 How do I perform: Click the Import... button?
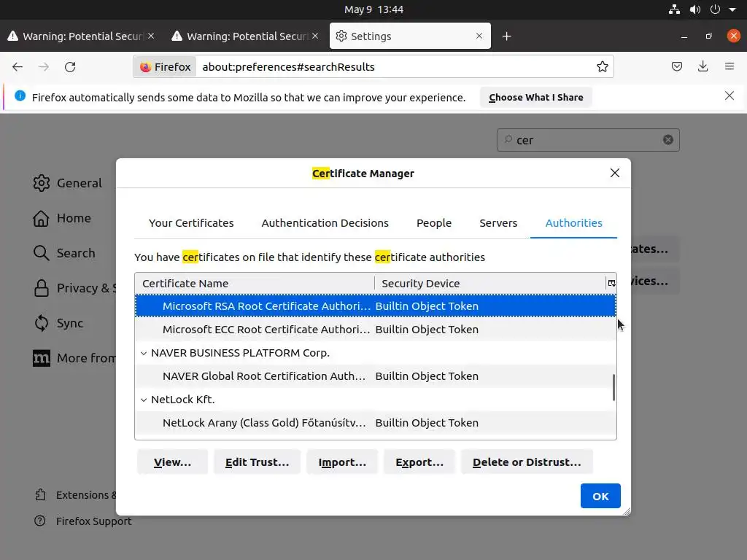coord(342,462)
